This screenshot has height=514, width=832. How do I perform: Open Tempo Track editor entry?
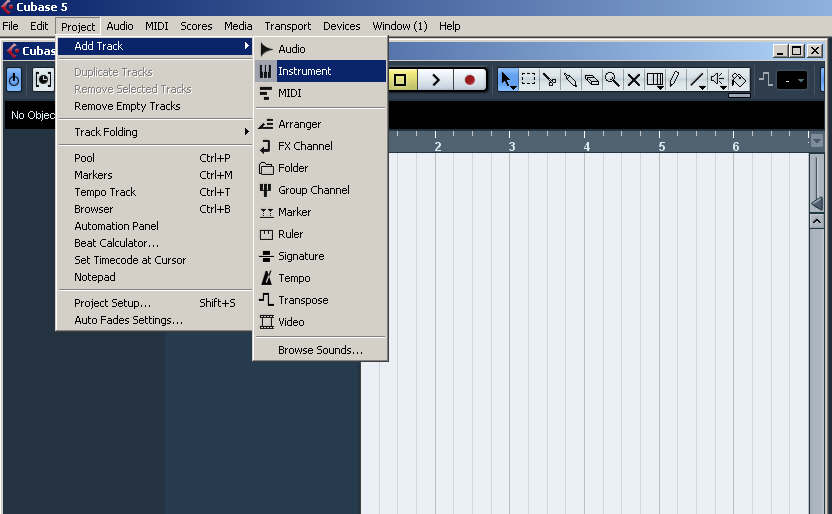click(x=154, y=192)
